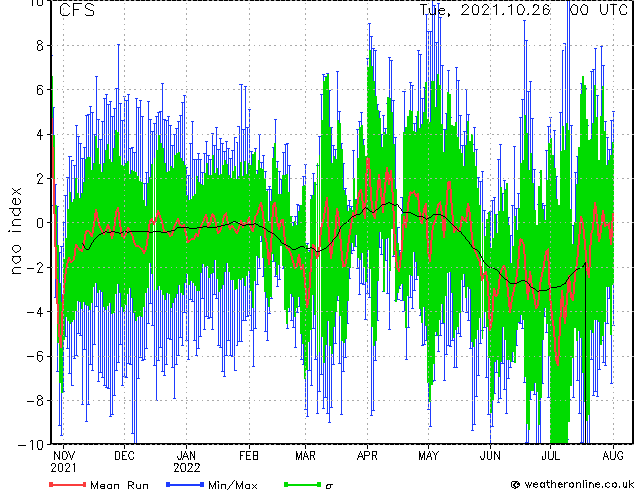
Task: Click the y-axis value 4
Action: 40,134
